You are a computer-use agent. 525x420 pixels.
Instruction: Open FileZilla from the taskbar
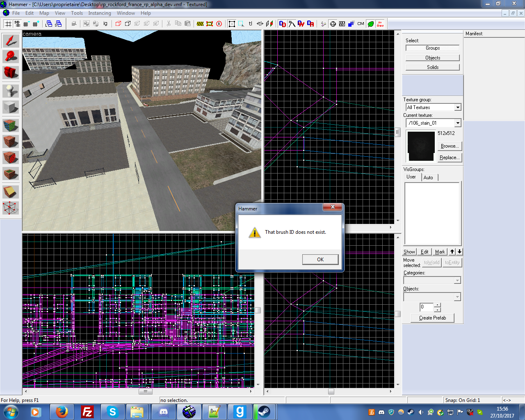[x=87, y=412]
